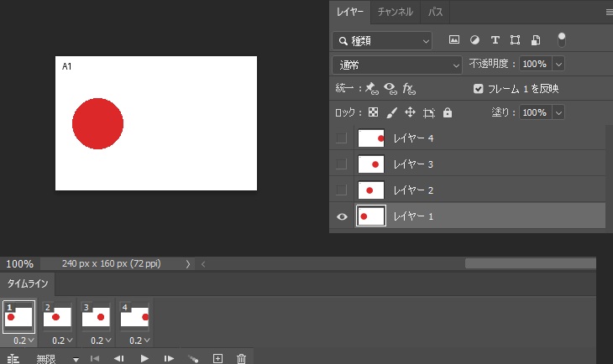Filter layers by type (T) icon

[x=495, y=39]
